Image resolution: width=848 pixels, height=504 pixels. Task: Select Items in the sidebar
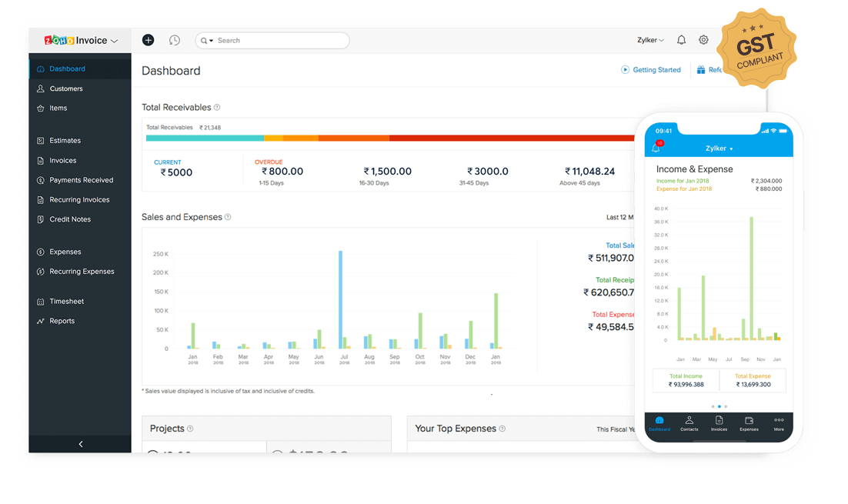pos(80,108)
